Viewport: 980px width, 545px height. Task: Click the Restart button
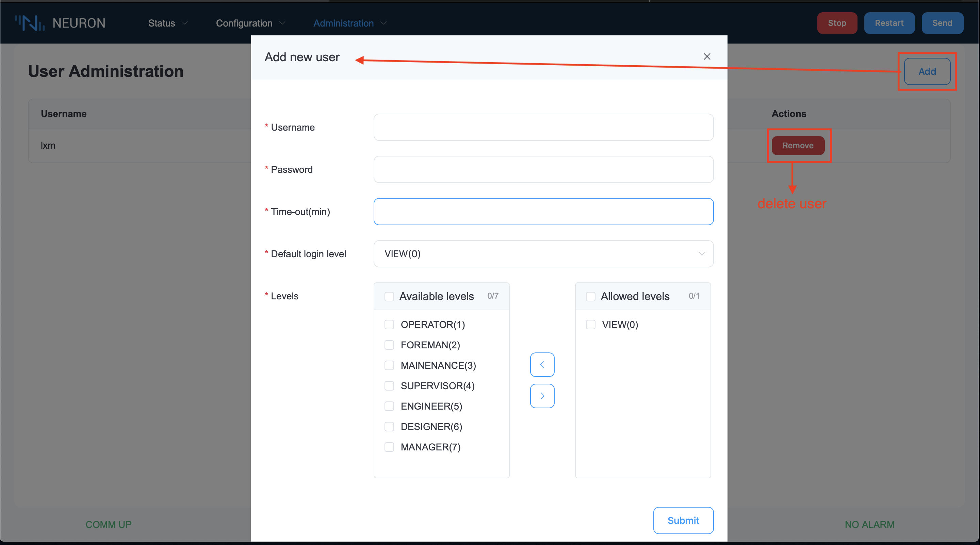tap(889, 23)
